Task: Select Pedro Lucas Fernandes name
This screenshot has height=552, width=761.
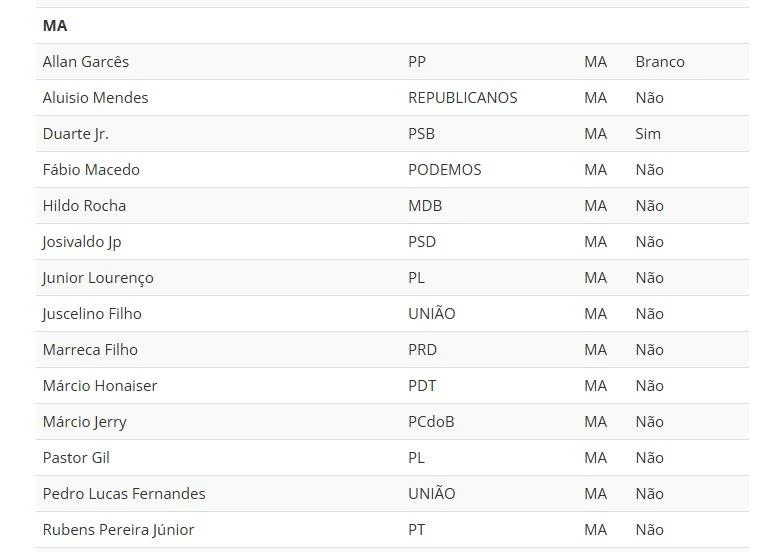Action: point(124,494)
